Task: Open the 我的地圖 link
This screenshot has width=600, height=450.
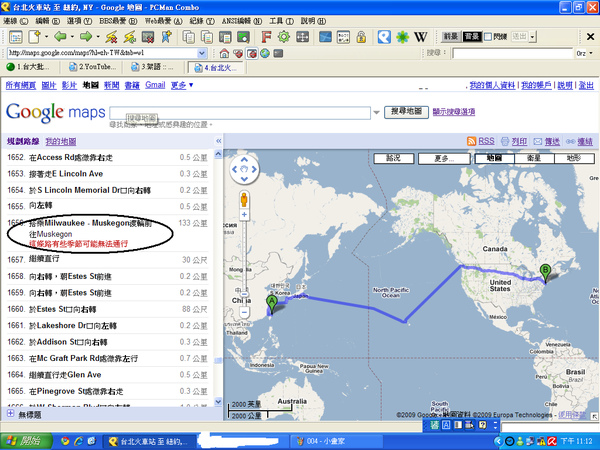Action: coord(61,142)
